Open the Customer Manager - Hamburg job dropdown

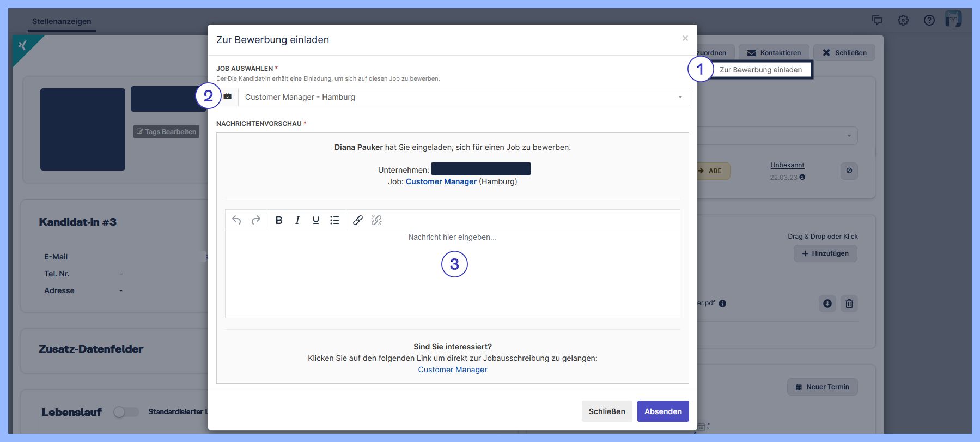point(463,97)
